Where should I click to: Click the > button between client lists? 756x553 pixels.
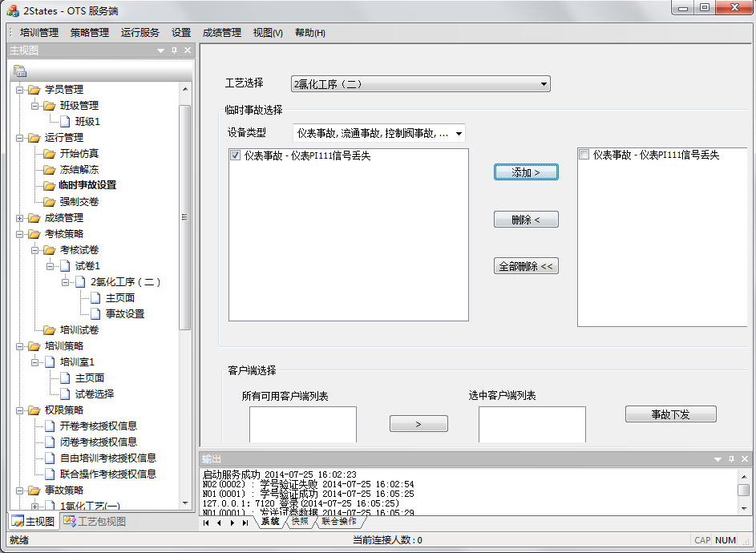(x=418, y=424)
